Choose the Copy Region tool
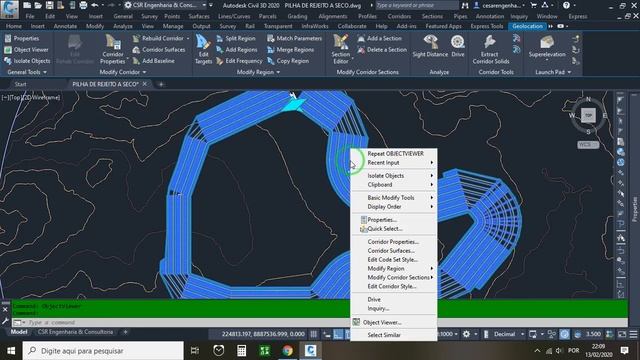The height and width of the screenshot is (360, 640). pyautogui.click(x=288, y=61)
